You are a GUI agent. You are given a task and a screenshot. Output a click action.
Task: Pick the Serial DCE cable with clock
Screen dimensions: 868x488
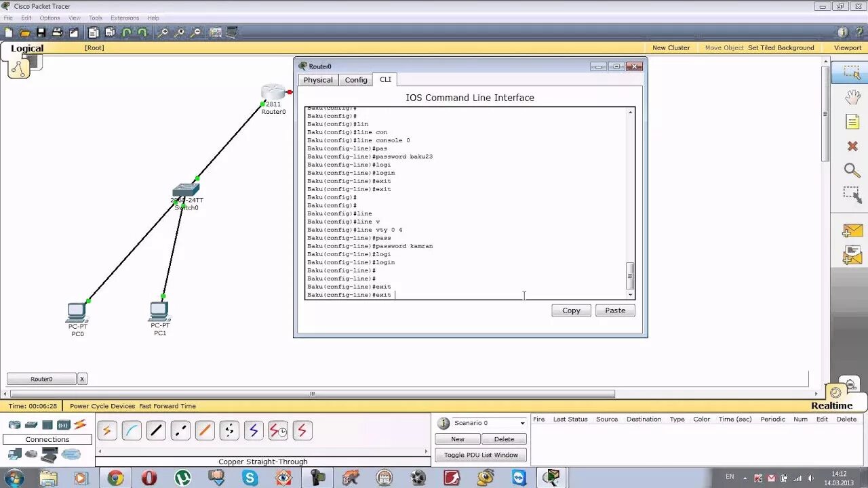tap(278, 430)
